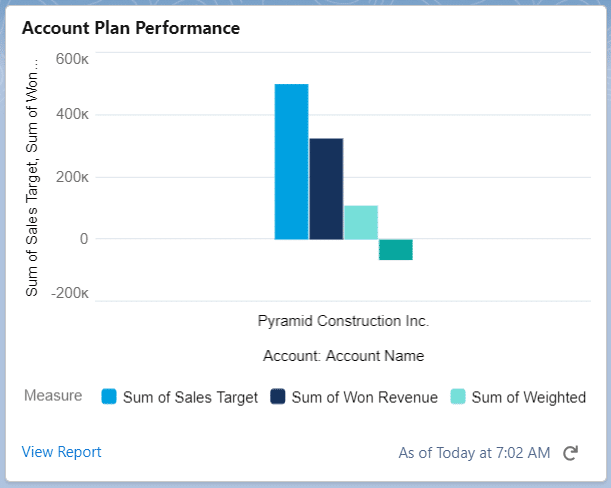611x488 pixels.
Task: Select the dark navy Sum of Won Revenue bar
Action: [x=326, y=189]
